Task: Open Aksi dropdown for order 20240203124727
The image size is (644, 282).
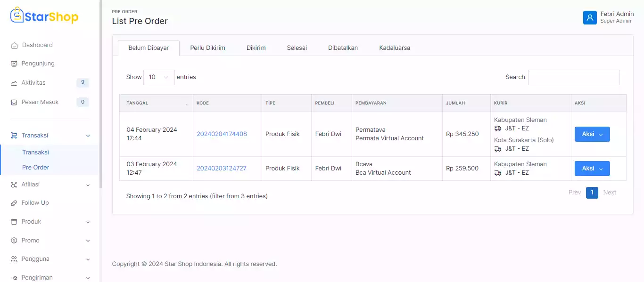Action: pos(592,169)
